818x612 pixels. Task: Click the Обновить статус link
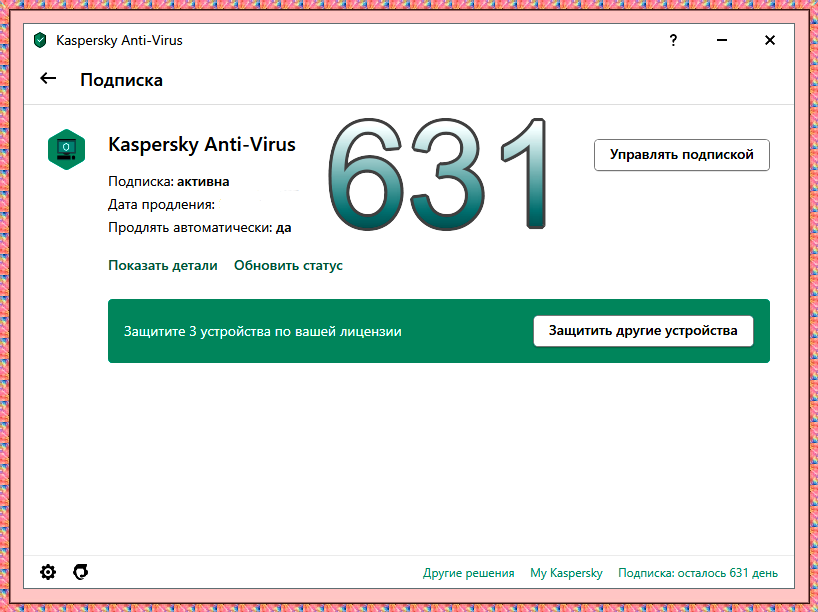(x=288, y=266)
